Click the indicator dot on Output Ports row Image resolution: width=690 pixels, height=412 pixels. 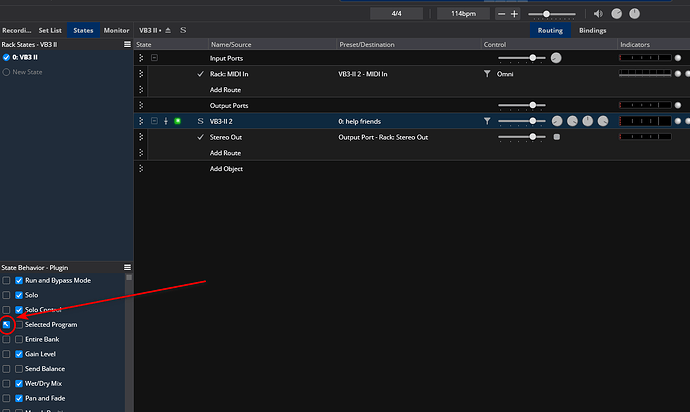tap(678, 105)
